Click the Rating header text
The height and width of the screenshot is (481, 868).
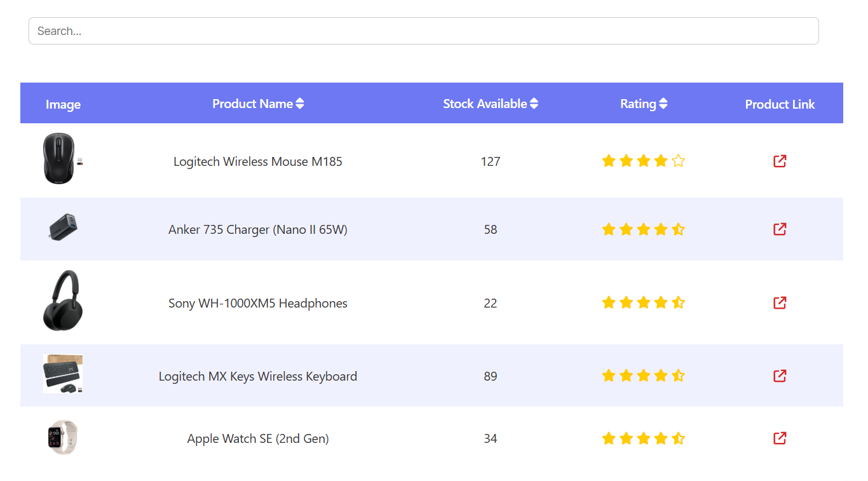point(638,104)
